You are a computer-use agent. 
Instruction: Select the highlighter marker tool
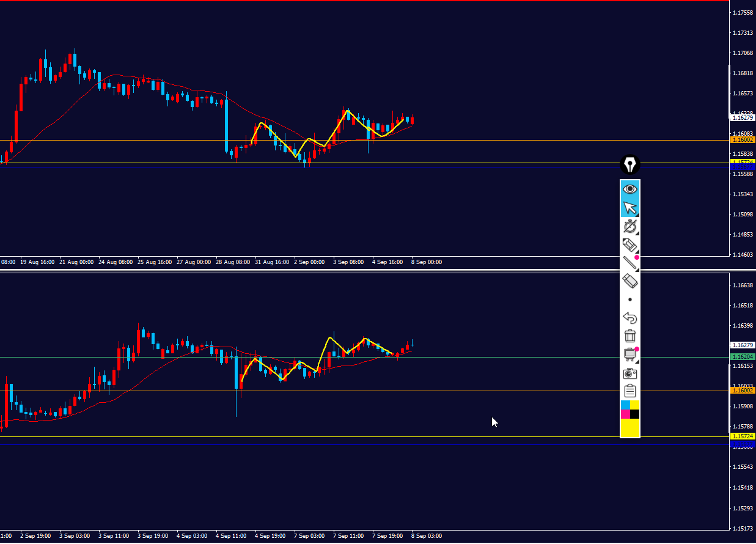pyautogui.click(x=630, y=245)
